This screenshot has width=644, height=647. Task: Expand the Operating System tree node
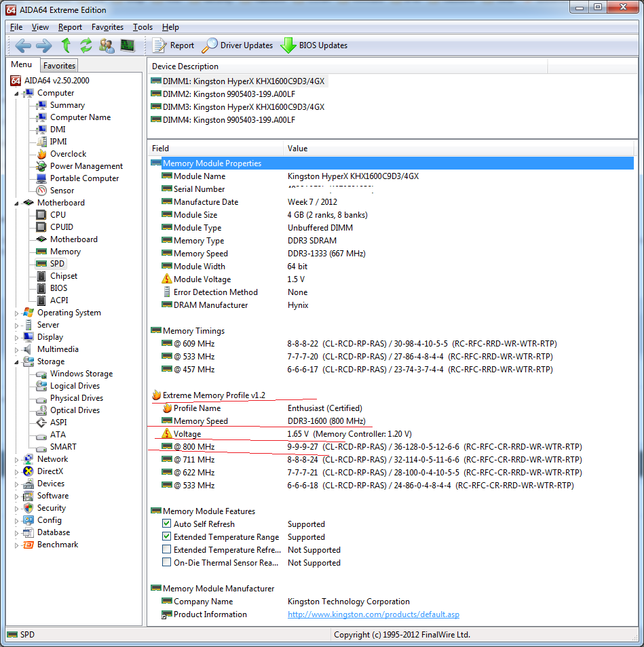[18, 313]
